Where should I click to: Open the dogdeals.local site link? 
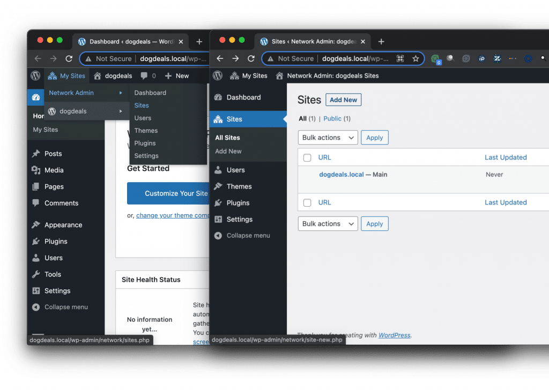[x=342, y=175]
